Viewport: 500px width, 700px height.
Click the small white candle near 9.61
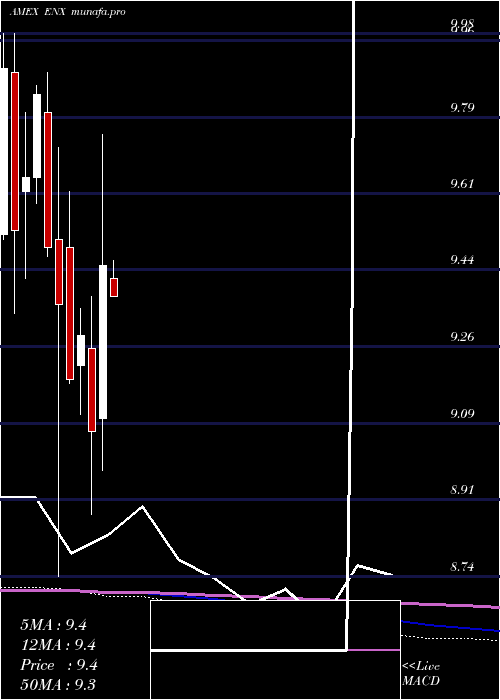click(26, 184)
